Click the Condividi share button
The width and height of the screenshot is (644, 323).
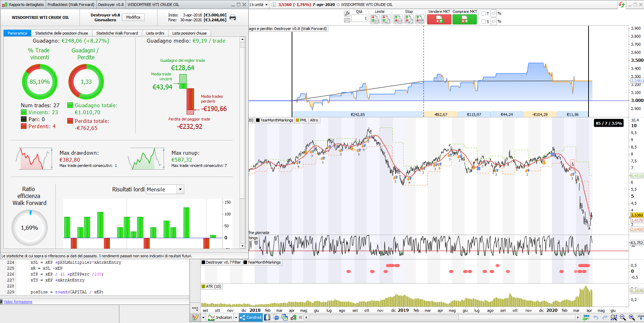pyautogui.click(x=251, y=317)
